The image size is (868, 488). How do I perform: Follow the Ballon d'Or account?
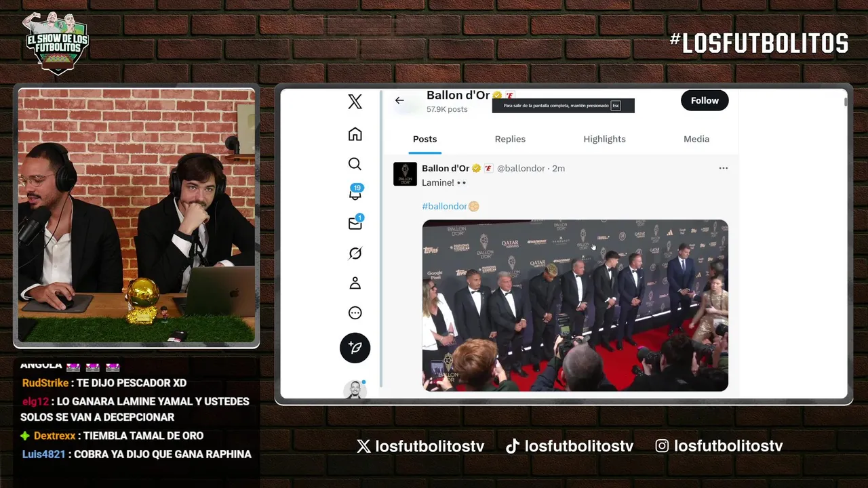pyautogui.click(x=705, y=100)
